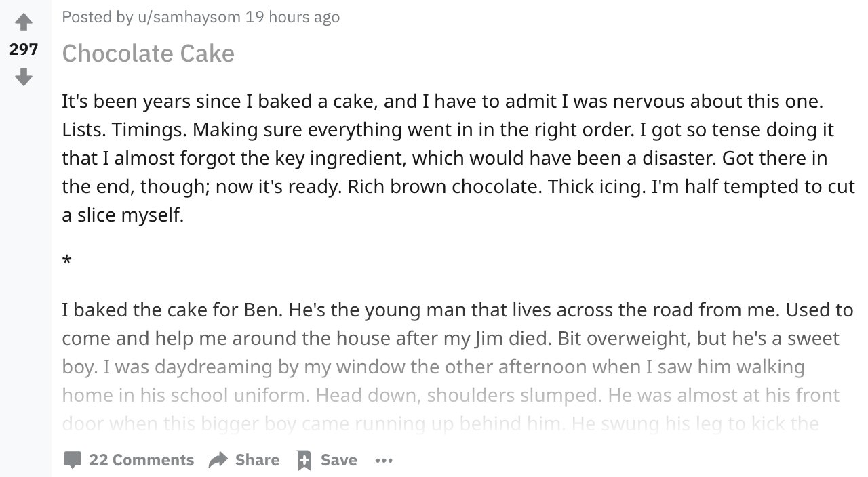Click the share arrow icon

coord(218,460)
